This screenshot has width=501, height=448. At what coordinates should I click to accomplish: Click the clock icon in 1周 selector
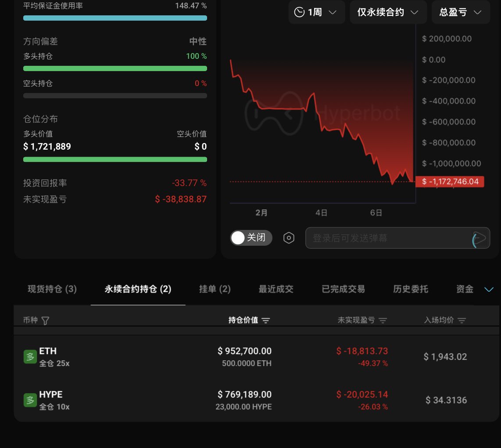pyautogui.click(x=299, y=12)
